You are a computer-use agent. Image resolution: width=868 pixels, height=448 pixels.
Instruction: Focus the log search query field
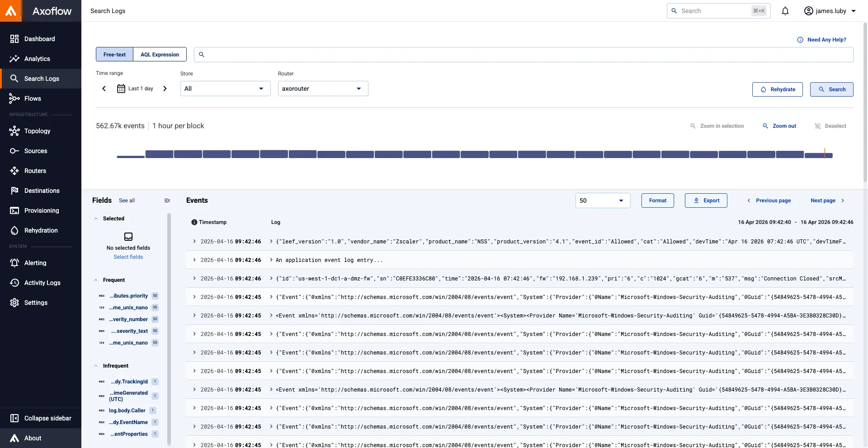tap(524, 55)
